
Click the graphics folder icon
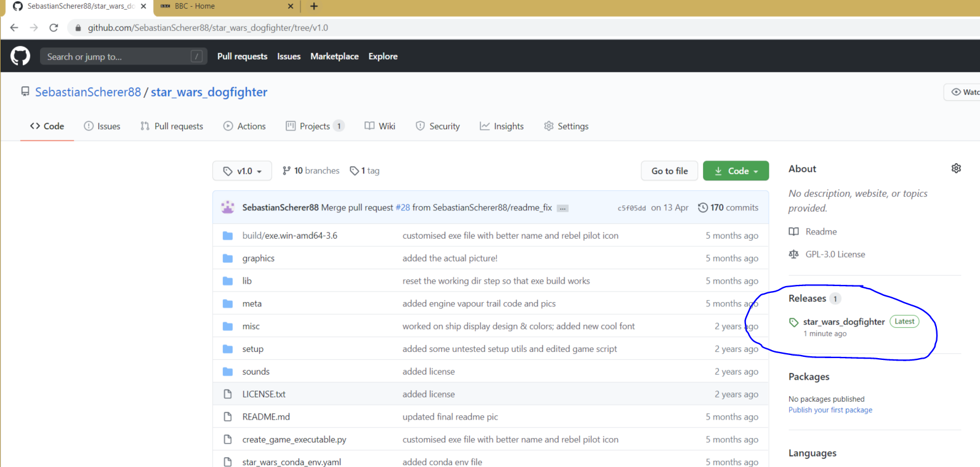(x=228, y=258)
